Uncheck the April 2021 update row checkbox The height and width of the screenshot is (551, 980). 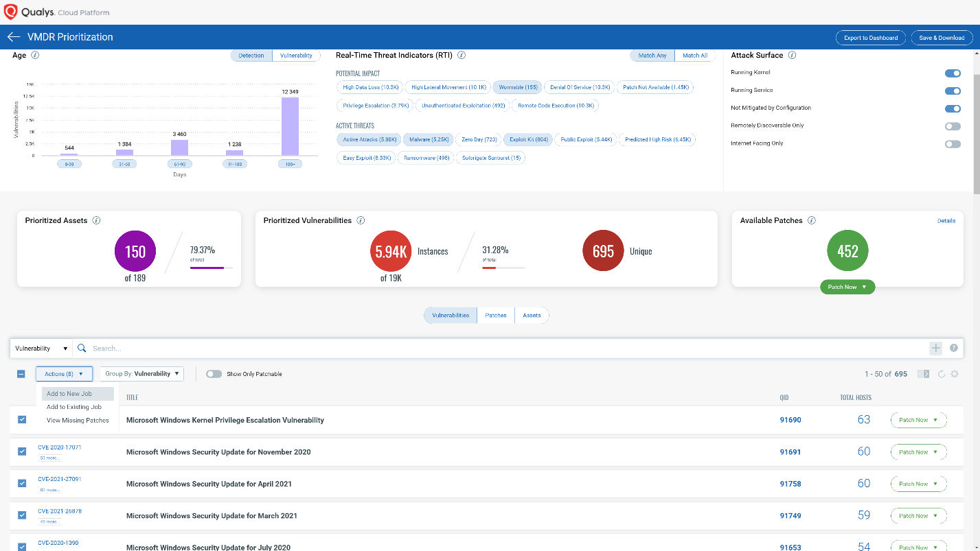[22, 483]
